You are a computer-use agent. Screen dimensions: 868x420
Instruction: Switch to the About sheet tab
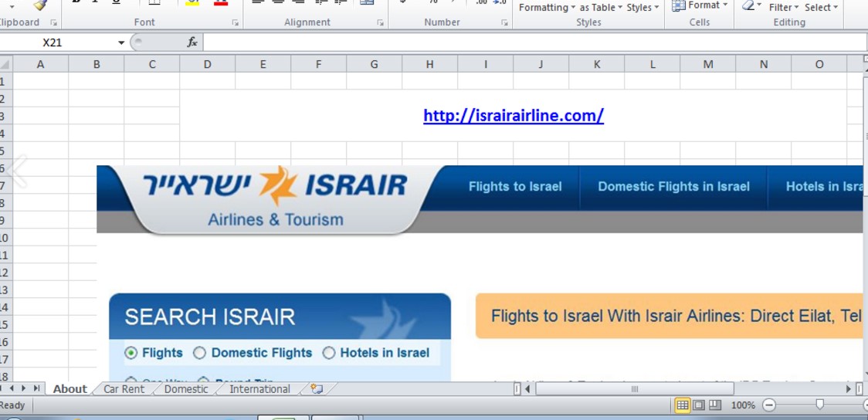click(70, 389)
